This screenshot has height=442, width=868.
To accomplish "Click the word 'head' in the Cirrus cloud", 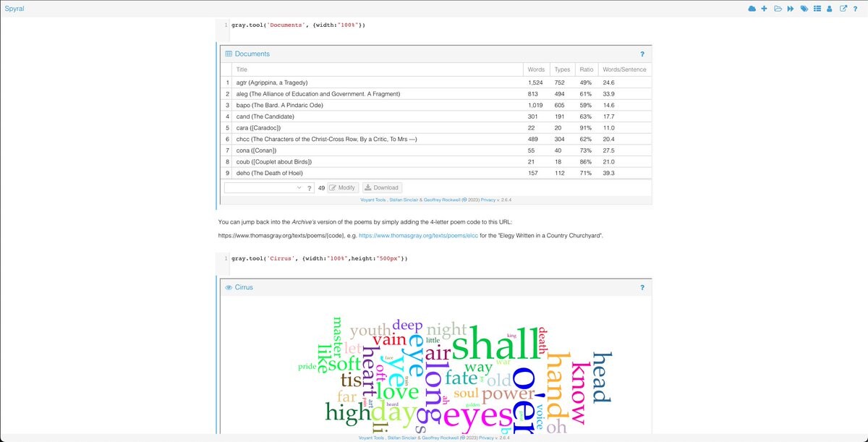I will 603,377.
